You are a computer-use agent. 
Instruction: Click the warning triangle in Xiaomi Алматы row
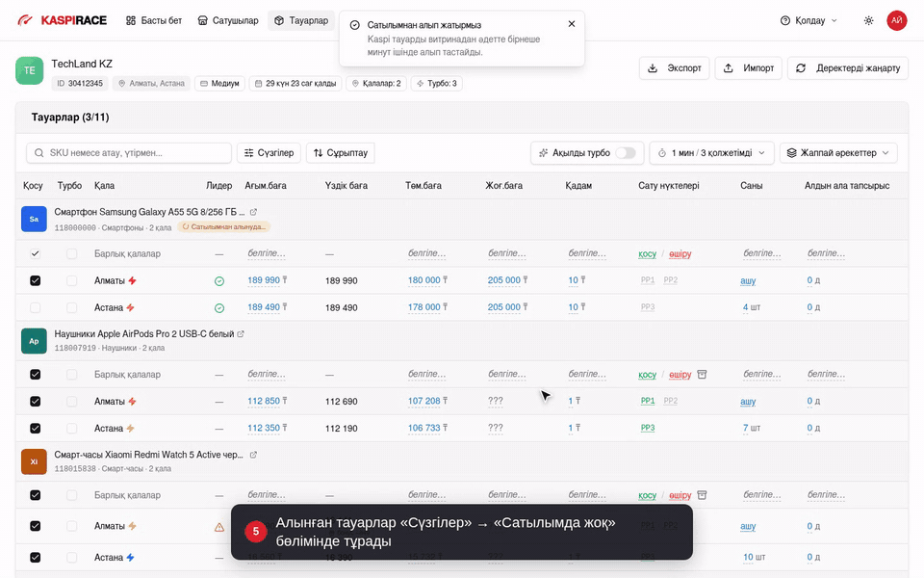tap(219, 527)
